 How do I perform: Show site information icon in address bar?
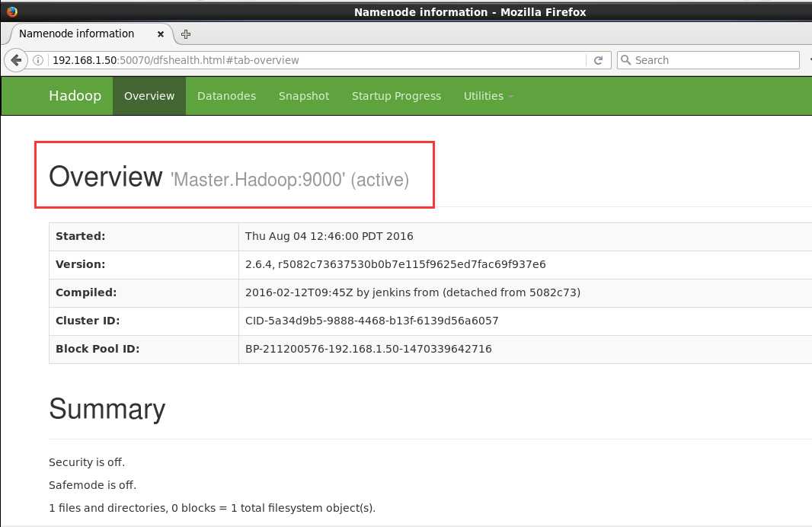(38, 60)
